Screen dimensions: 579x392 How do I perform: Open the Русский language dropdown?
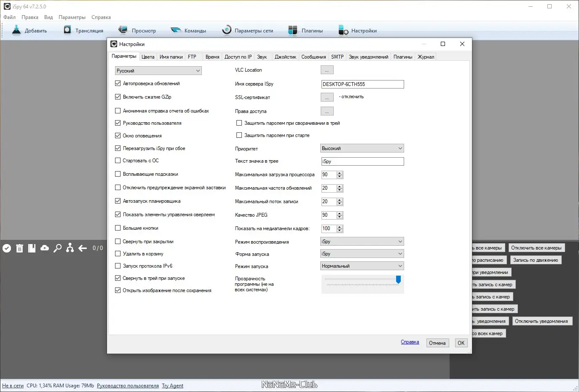(x=158, y=71)
